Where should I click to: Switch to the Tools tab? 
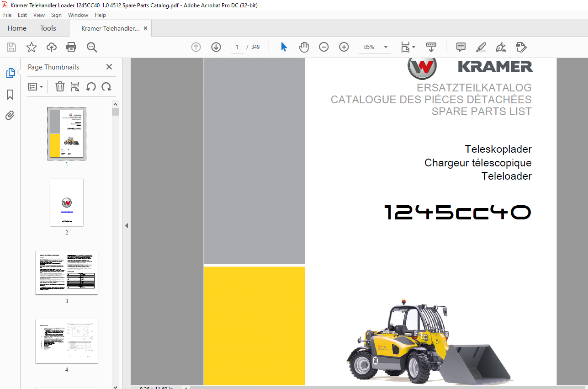[48, 28]
